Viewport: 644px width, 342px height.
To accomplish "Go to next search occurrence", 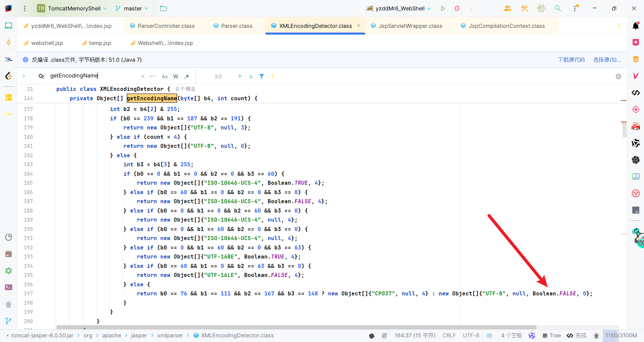I will pos(251,76).
